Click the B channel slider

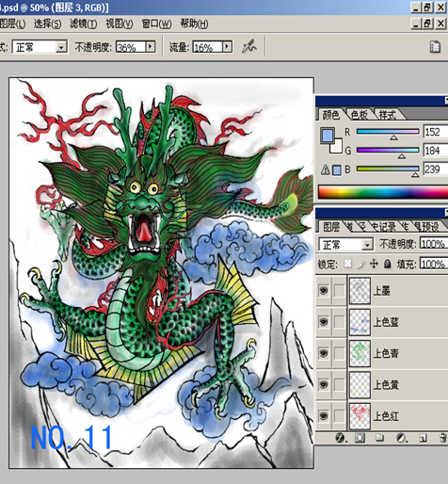(388, 170)
